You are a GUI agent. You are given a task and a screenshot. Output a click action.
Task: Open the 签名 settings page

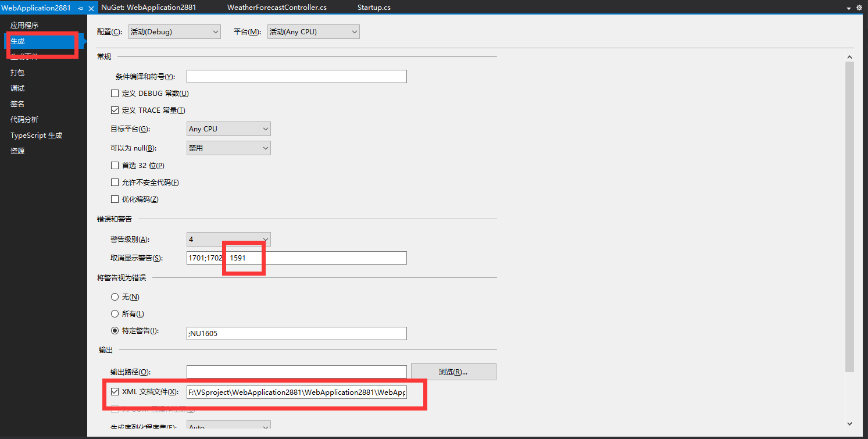17,104
